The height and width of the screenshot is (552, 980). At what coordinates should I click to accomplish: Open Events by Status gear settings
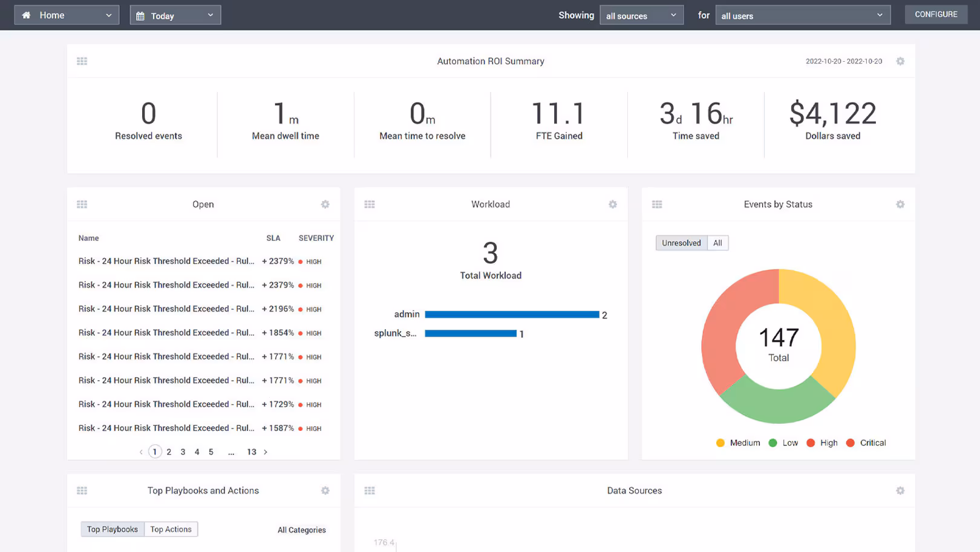[900, 205]
